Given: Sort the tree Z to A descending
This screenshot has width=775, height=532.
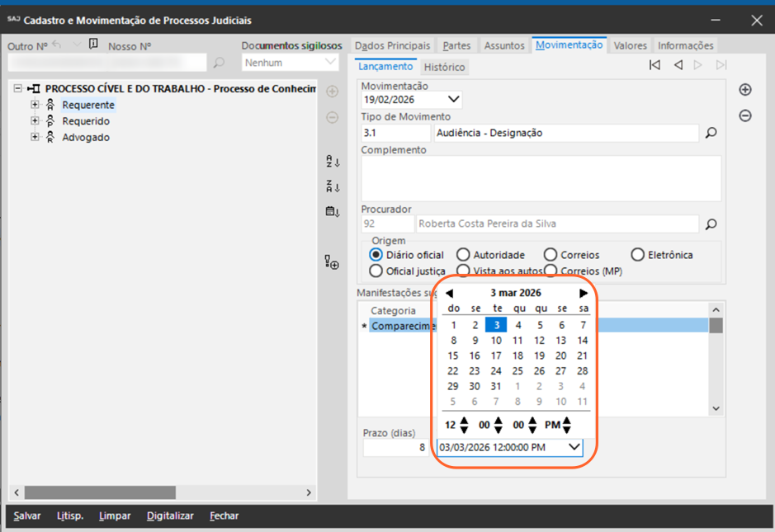Looking at the screenshot, I should click(332, 187).
